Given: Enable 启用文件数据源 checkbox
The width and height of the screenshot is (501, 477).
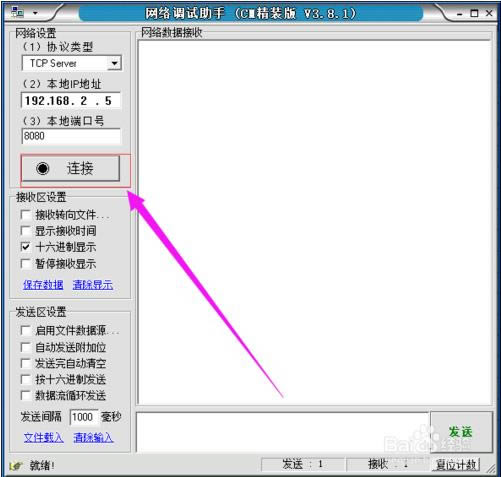Looking at the screenshot, I should (26, 331).
